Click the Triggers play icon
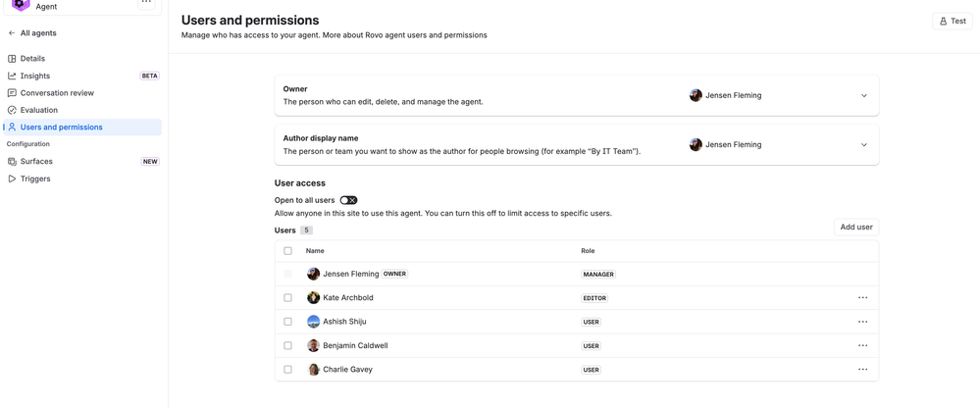 [x=12, y=178]
